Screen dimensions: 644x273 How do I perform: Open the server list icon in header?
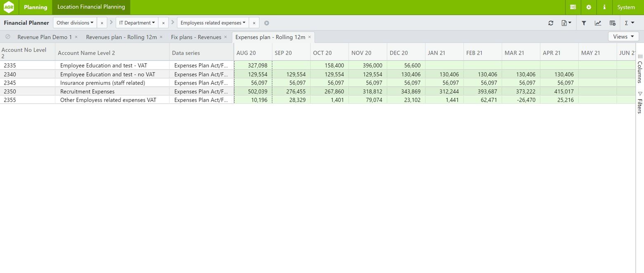coord(573,7)
